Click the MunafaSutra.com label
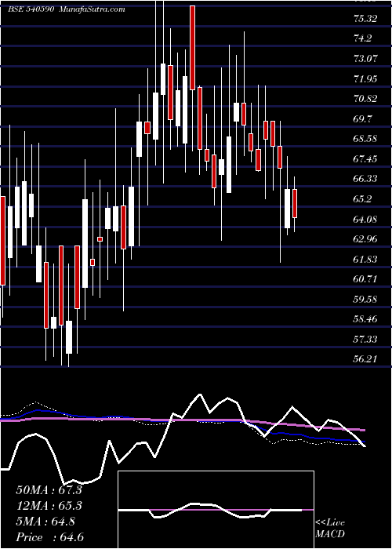The height and width of the screenshot is (549, 392). 93,9
